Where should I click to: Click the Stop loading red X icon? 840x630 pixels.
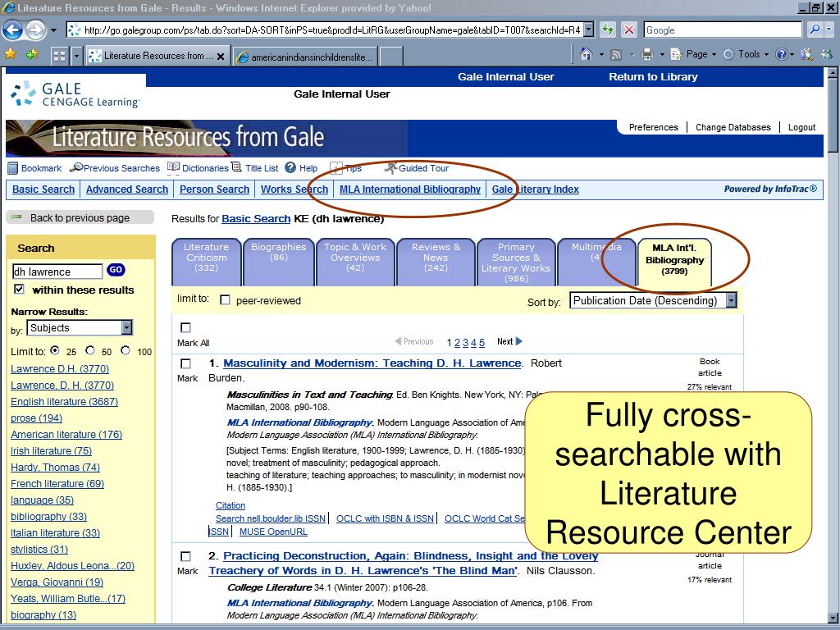coord(629,30)
